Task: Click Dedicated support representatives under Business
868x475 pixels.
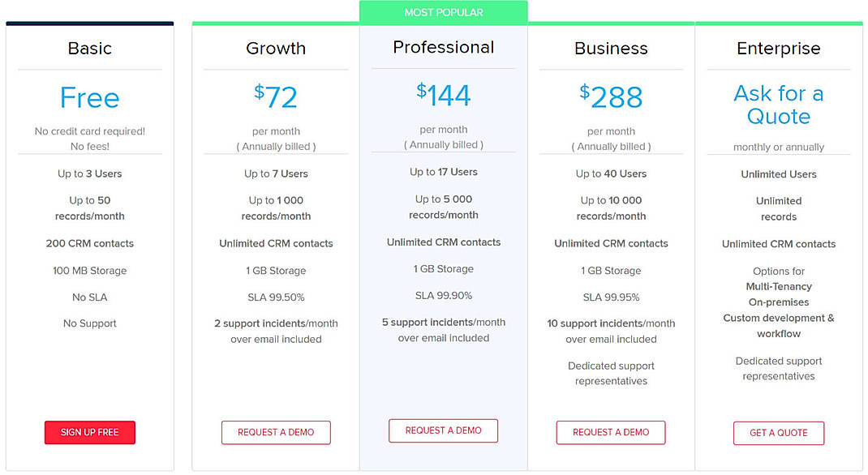Action: click(x=611, y=374)
